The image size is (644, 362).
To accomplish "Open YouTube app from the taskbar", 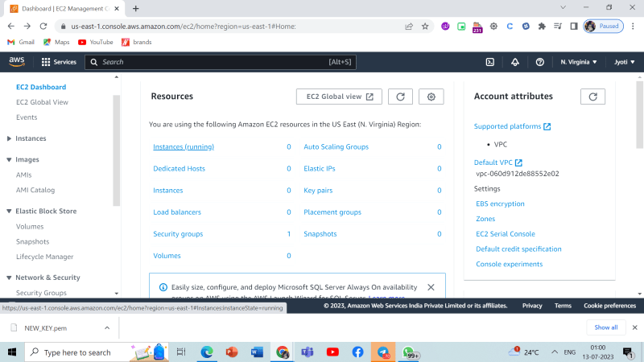I will pyautogui.click(x=332, y=352).
